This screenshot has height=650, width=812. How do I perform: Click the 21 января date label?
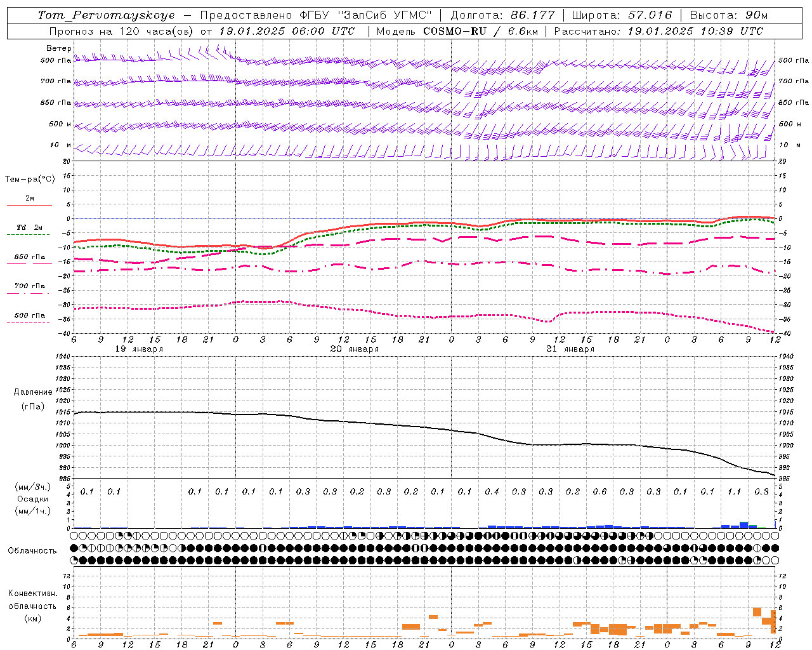pyautogui.click(x=570, y=349)
